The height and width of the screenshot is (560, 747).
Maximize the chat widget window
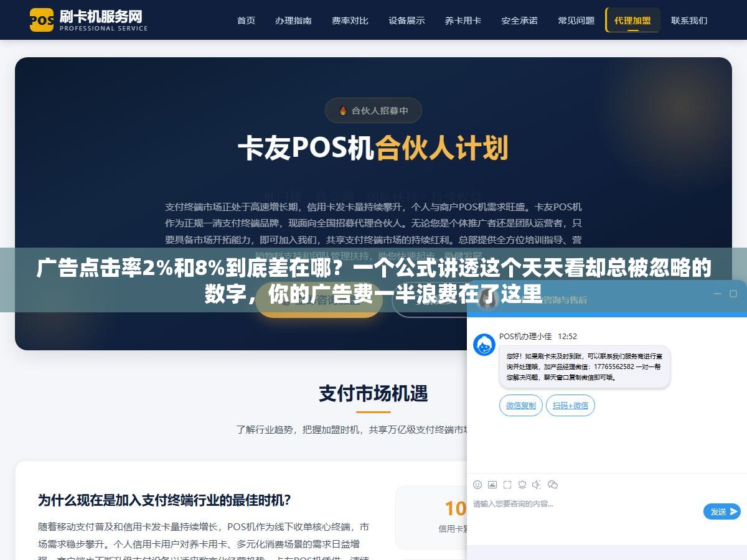click(733, 294)
